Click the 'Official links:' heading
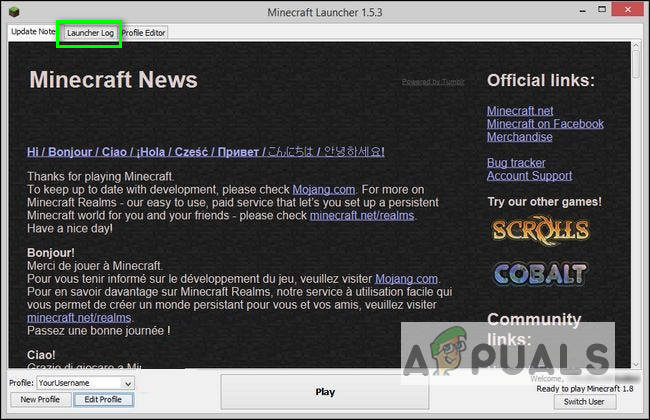Screen dimensions: 650x420 click(541, 80)
